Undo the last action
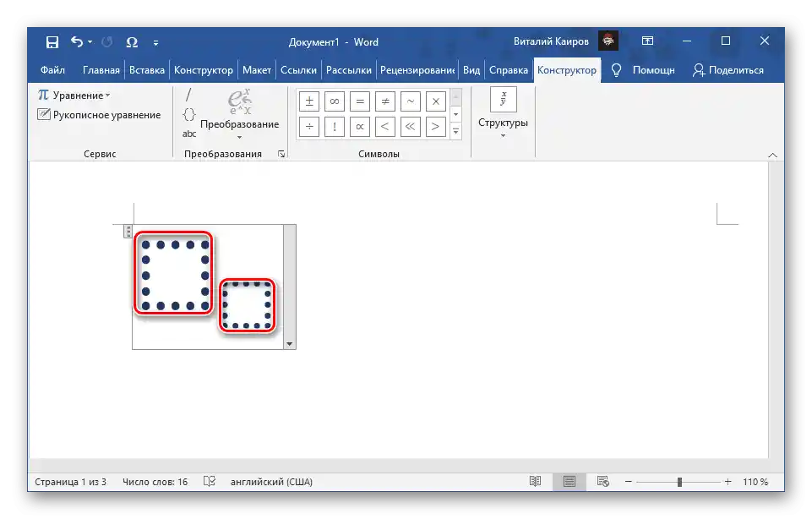Image resolution: width=812 pixels, height=519 pixels. 77,41
